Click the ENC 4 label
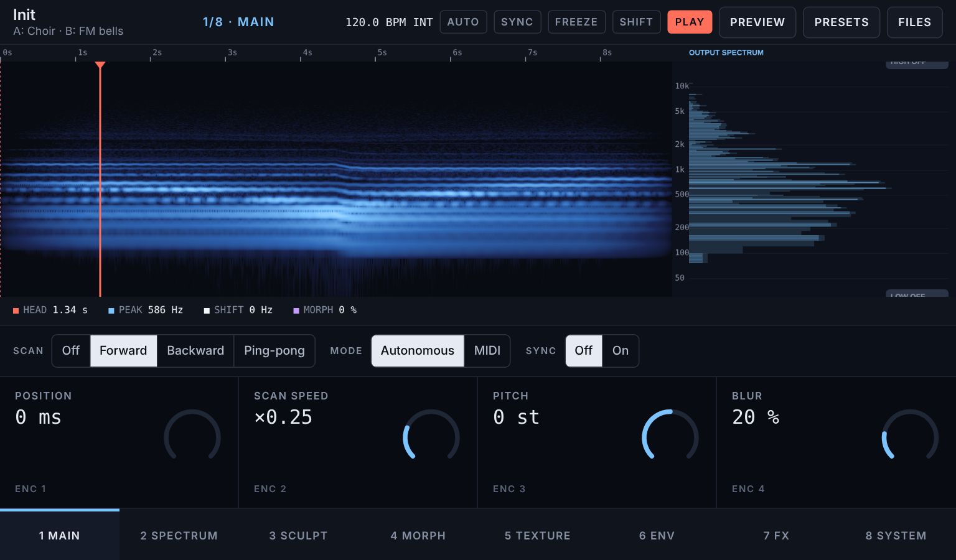Image resolution: width=956 pixels, height=560 pixels. (x=748, y=489)
